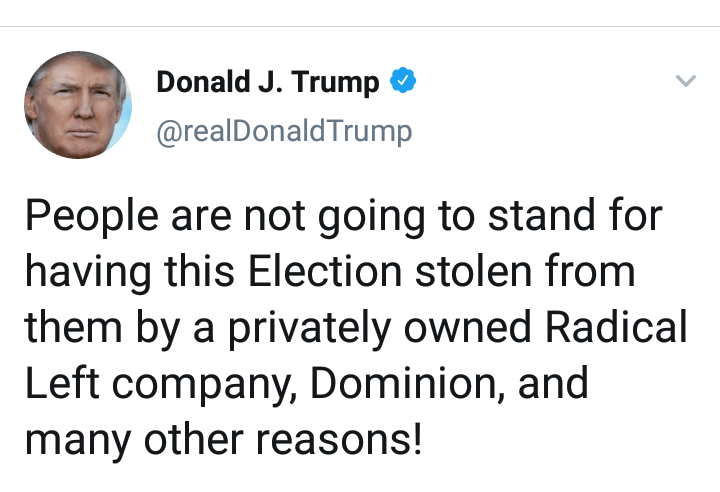
Task: Select the word "stolen" in the tweet
Action: (476, 271)
